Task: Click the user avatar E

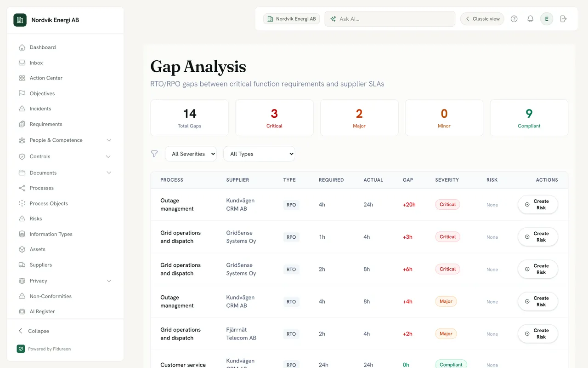Action: [547, 19]
